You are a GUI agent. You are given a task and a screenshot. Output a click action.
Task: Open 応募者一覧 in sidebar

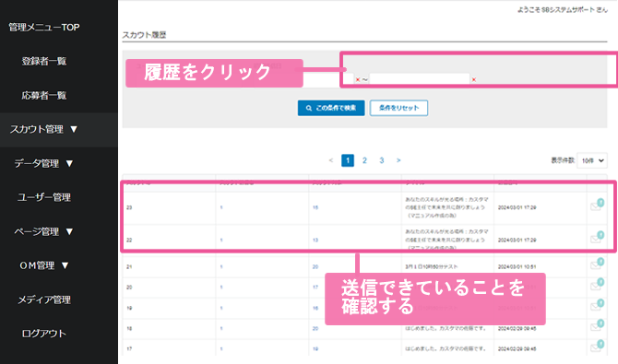pos(44,95)
